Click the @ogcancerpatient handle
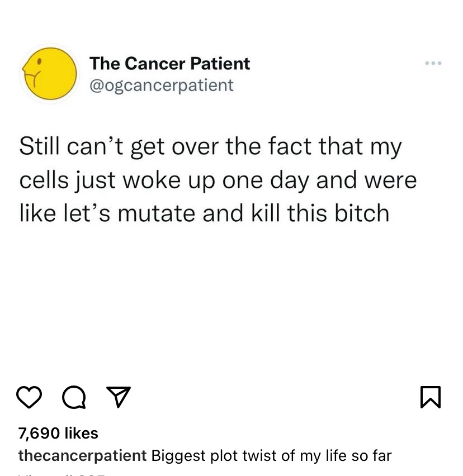This screenshot has height=476, width=463. [161, 85]
